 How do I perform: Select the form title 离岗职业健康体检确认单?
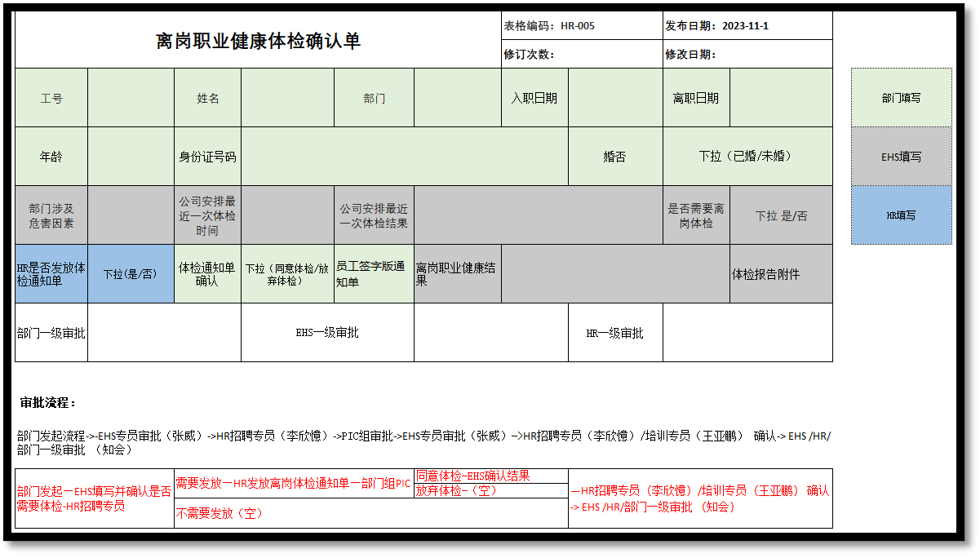[x=258, y=41]
